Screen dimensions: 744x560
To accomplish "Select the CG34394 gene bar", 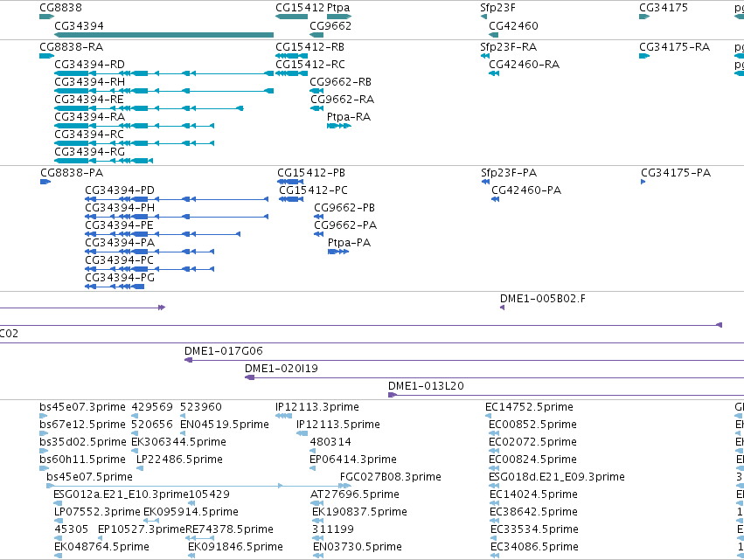I will [x=163, y=35].
